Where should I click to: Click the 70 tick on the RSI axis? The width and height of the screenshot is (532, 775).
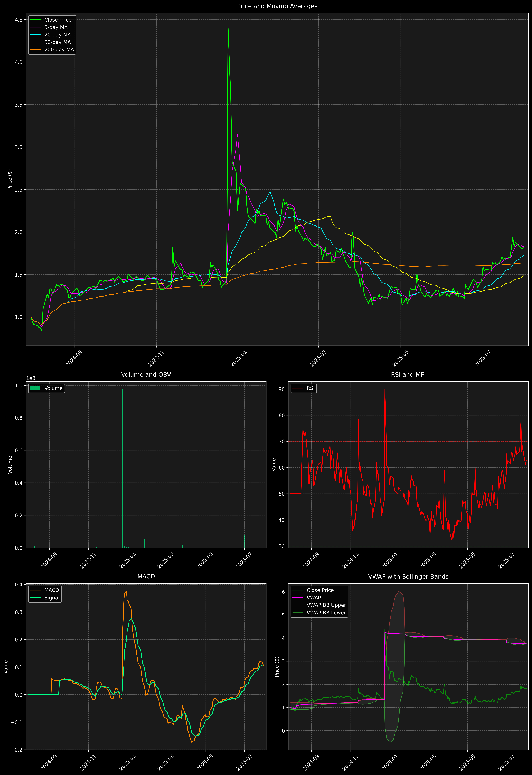[282, 442]
